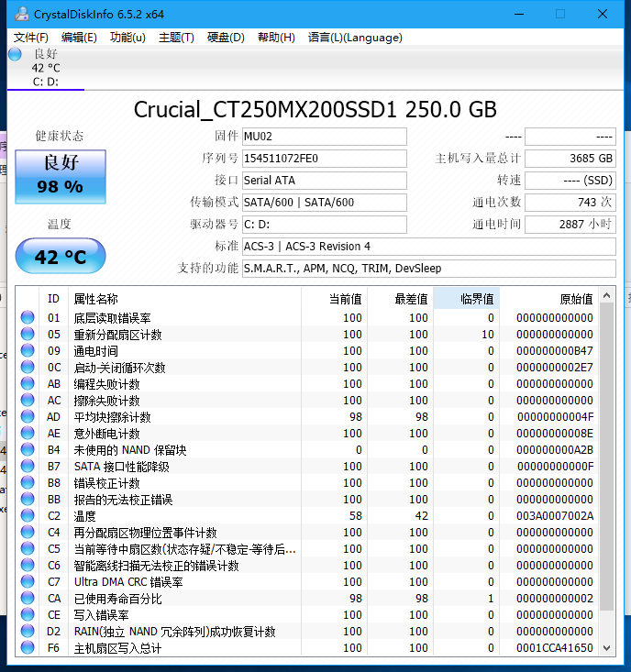The width and height of the screenshot is (631, 672).
Task: Click status orb for C6 智能离线扫描无法校正的错误计数
Action: point(28,565)
